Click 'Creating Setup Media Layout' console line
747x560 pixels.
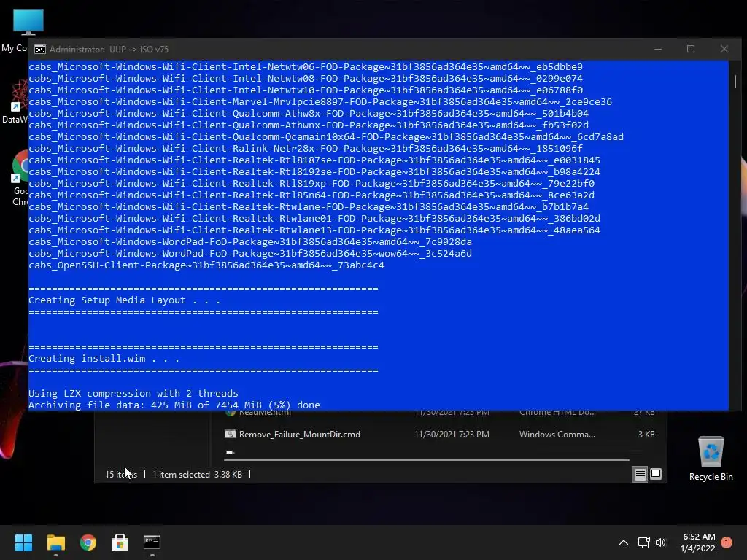pyautogui.click(x=124, y=300)
